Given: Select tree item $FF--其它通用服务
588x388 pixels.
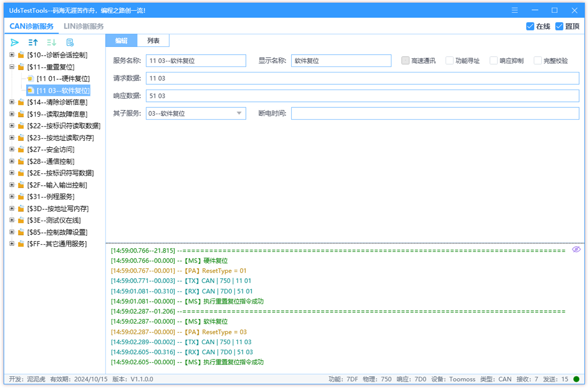Looking at the screenshot, I should (x=57, y=244).
